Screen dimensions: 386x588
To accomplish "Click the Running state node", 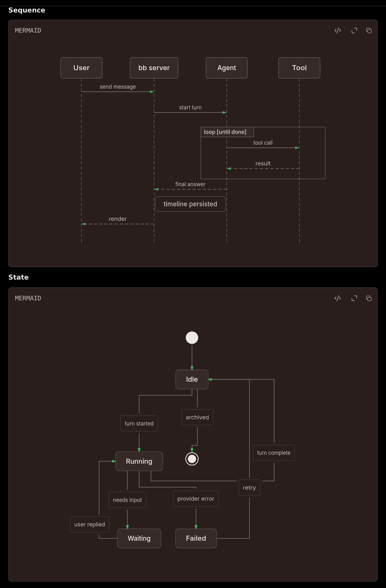I will (139, 461).
